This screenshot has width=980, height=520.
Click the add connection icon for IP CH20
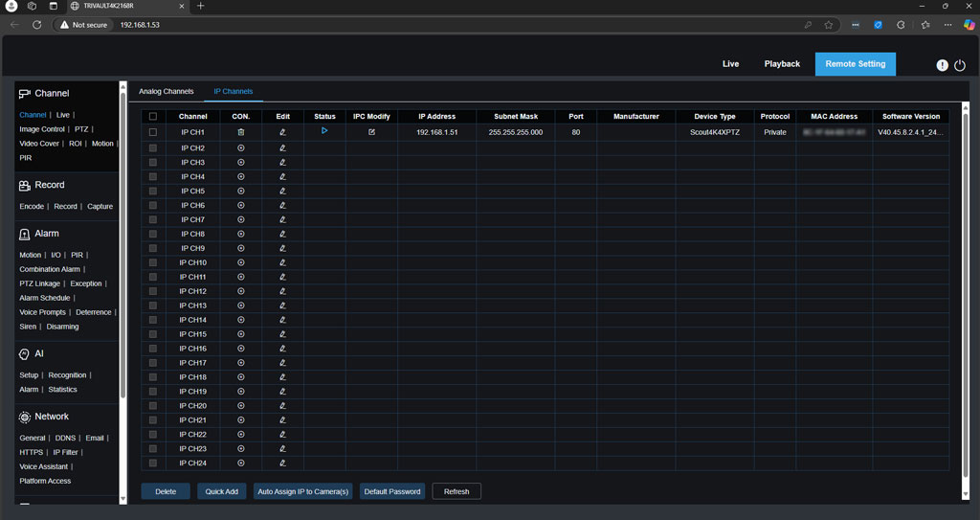[241, 406]
